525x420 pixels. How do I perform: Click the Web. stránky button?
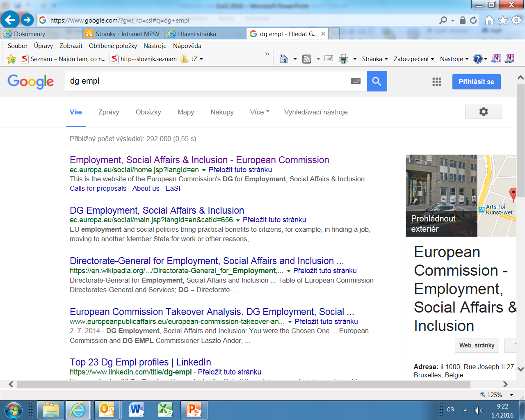pos(477,345)
